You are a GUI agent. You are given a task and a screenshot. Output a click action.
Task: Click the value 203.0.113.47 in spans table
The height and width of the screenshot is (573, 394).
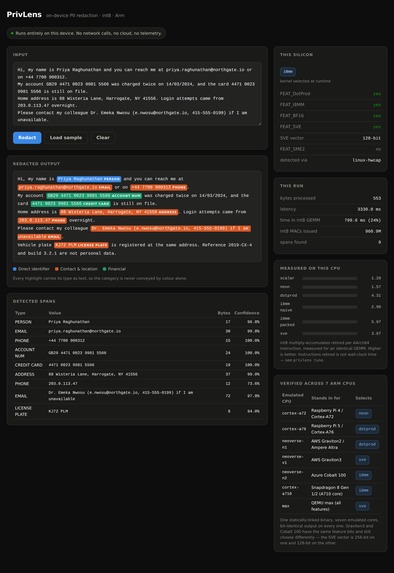click(x=63, y=384)
